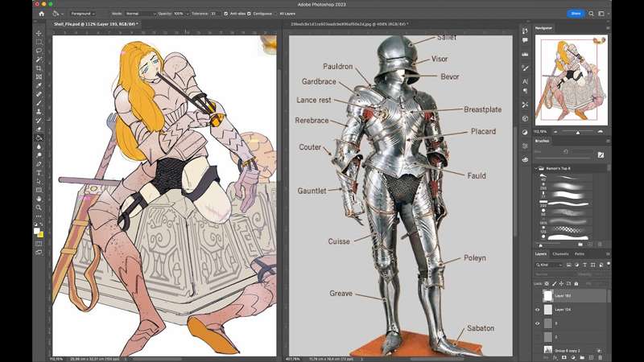The height and width of the screenshot is (362, 644).
Task: Click the Home icon in options bar
Action: 42,14
